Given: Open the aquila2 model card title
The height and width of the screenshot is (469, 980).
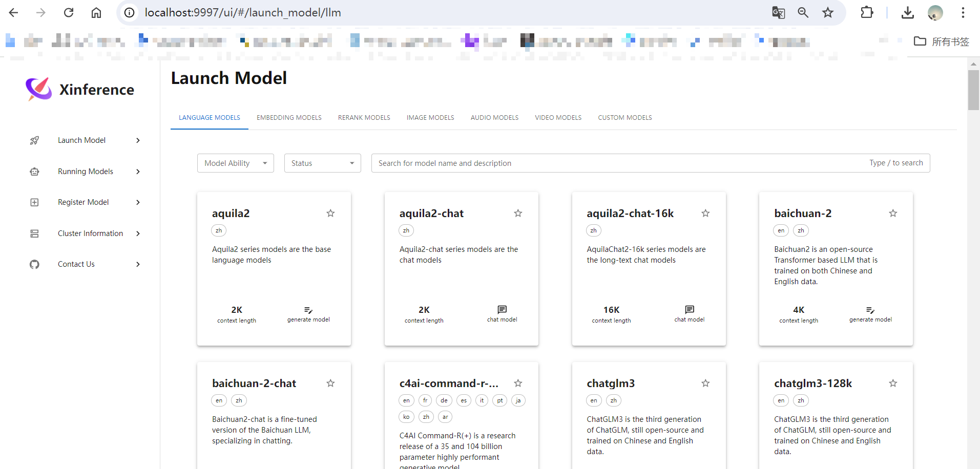Looking at the screenshot, I should pos(231,214).
